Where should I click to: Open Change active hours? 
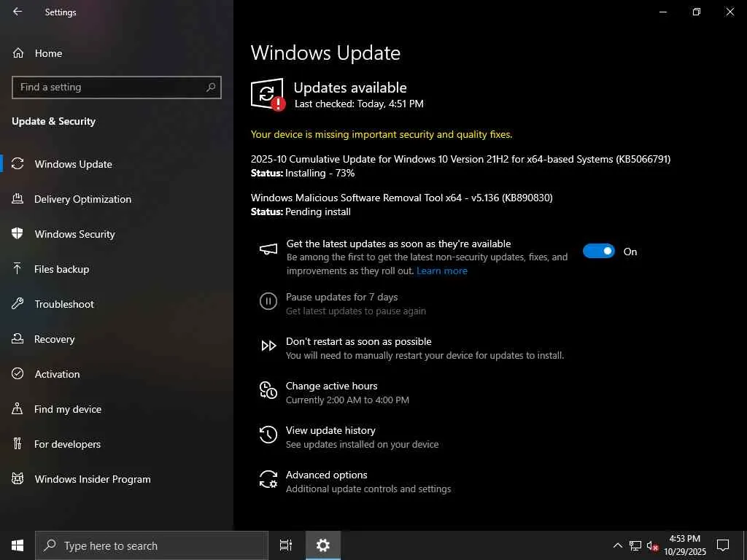pyautogui.click(x=331, y=386)
